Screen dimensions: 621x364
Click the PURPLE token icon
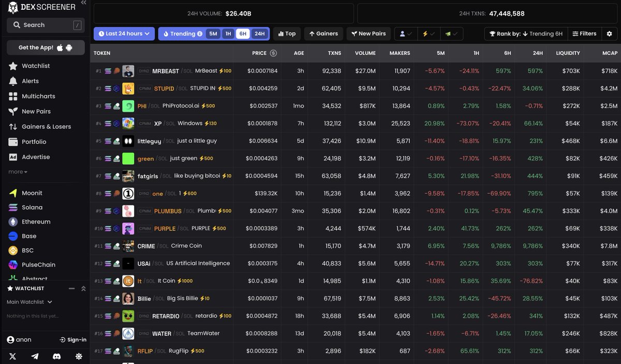click(128, 229)
